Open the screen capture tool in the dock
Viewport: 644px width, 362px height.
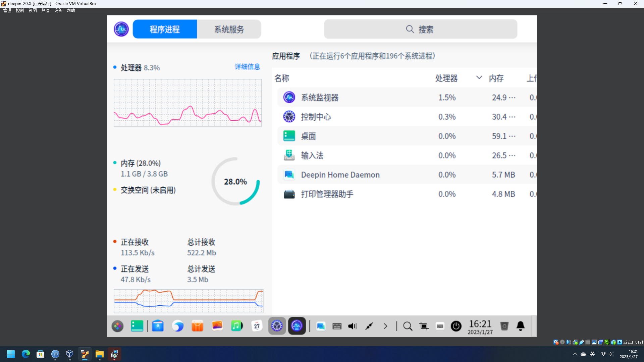pos(424,326)
